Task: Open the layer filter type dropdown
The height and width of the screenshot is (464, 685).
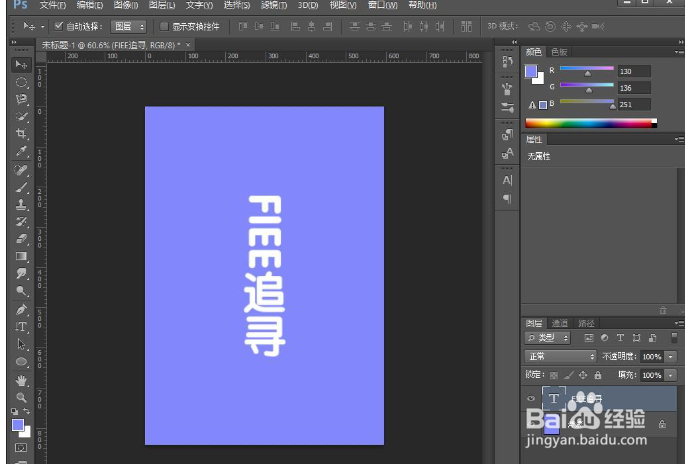Action: (547, 338)
